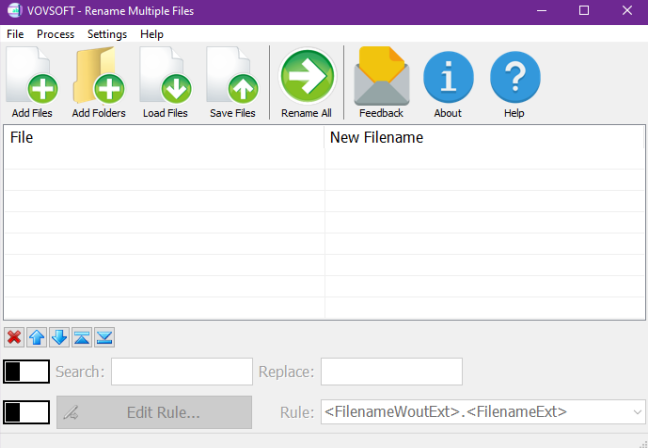Move item to top of list

click(82, 337)
